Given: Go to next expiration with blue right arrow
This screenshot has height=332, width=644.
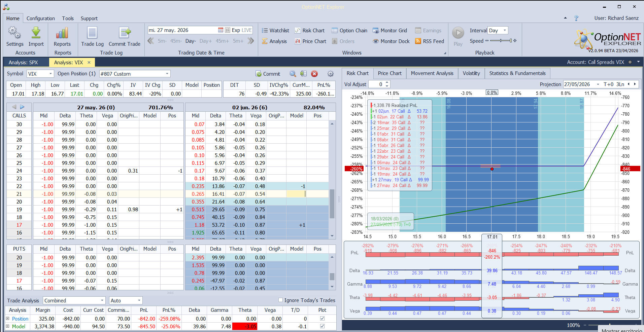Looking at the screenshot, I should [22, 107].
